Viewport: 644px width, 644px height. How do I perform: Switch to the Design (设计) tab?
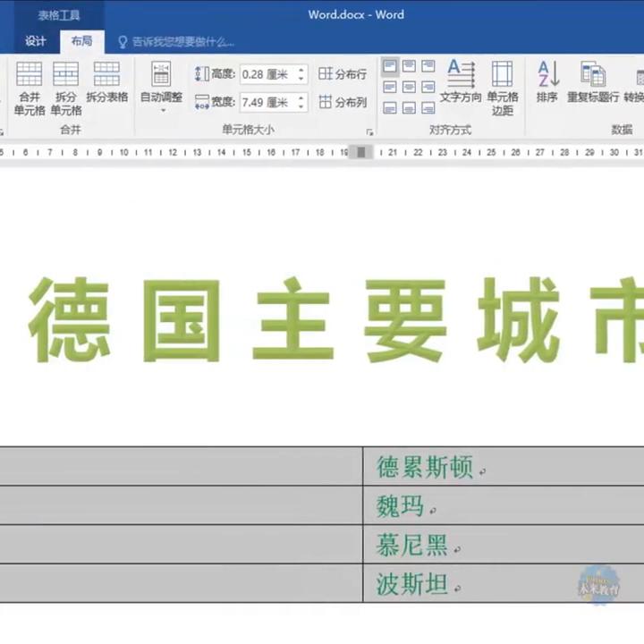pyautogui.click(x=35, y=41)
